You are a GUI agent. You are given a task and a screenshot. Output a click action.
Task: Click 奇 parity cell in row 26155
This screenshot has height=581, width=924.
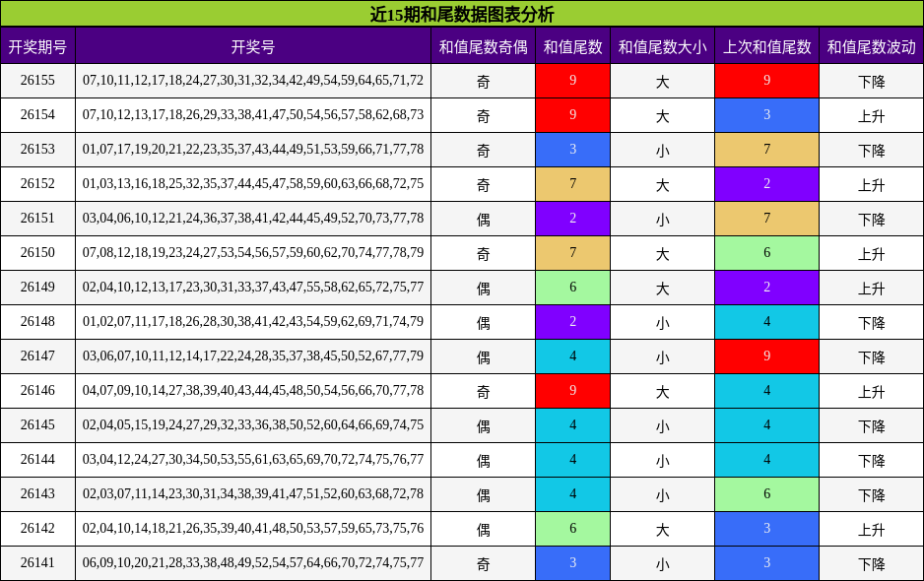[483, 82]
